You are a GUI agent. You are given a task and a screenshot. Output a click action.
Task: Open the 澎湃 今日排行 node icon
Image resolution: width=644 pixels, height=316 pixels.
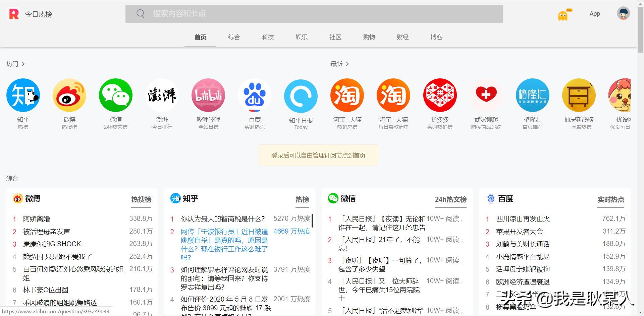coord(162,95)
